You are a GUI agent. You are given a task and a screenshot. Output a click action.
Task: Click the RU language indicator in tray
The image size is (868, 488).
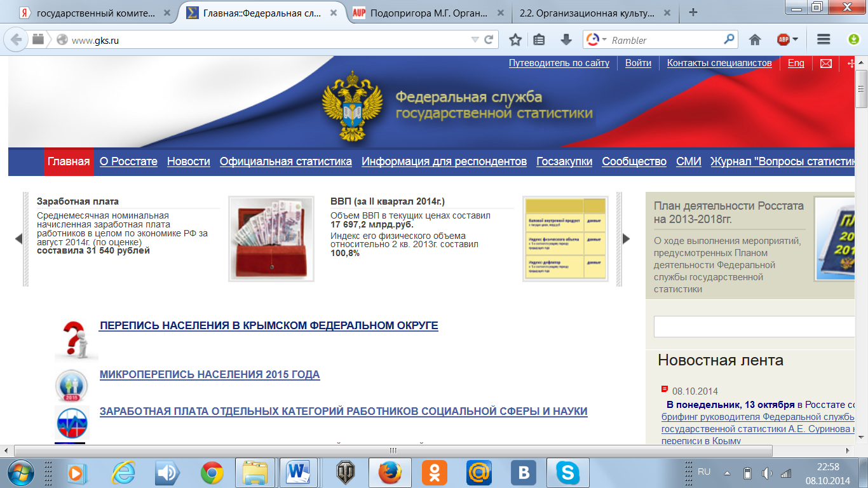click(704, 472)
